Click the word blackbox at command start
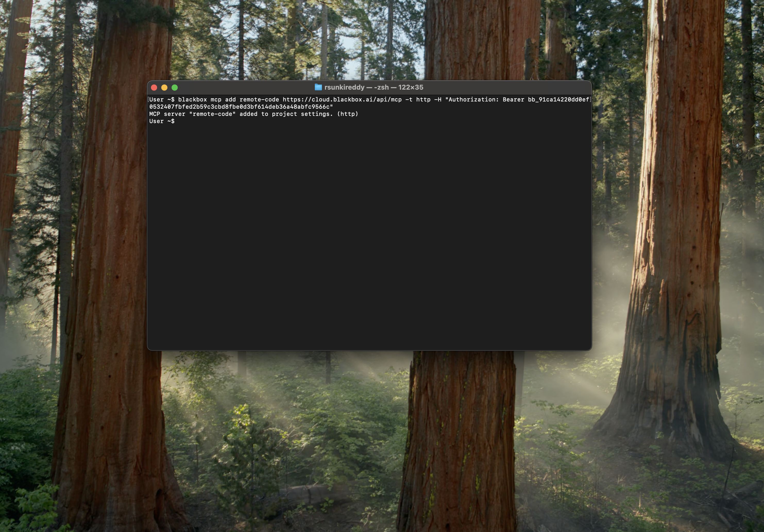 192,99
